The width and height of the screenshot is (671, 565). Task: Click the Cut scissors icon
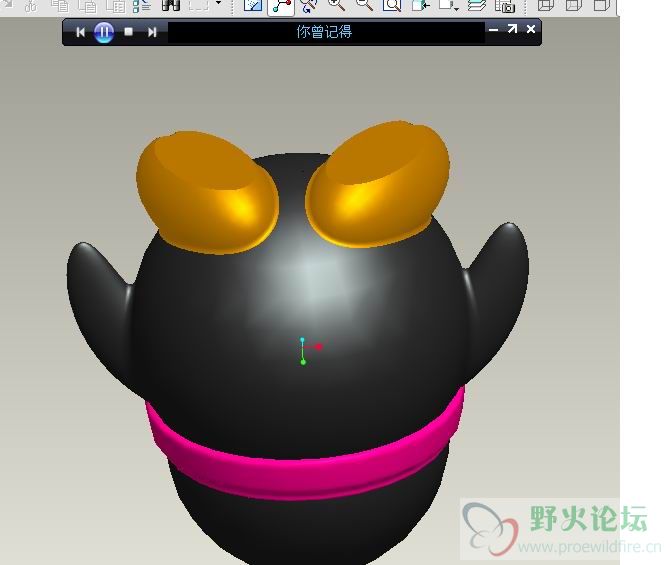point(31,6)
